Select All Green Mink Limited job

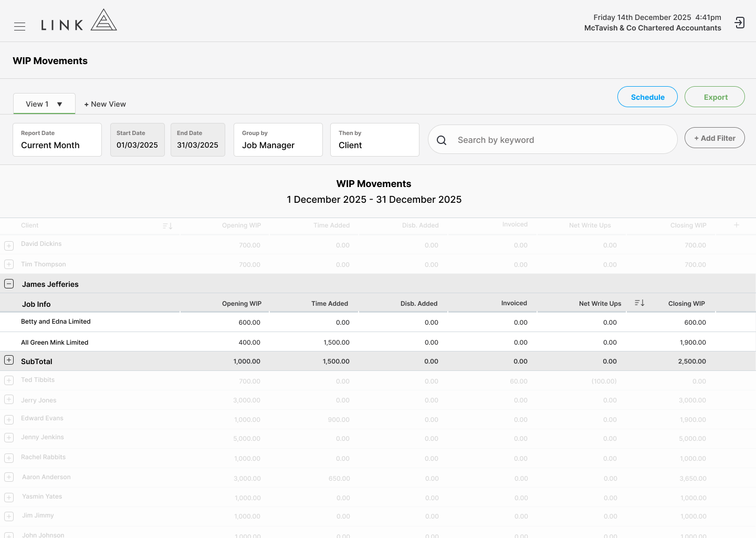[x=55, y=343]
